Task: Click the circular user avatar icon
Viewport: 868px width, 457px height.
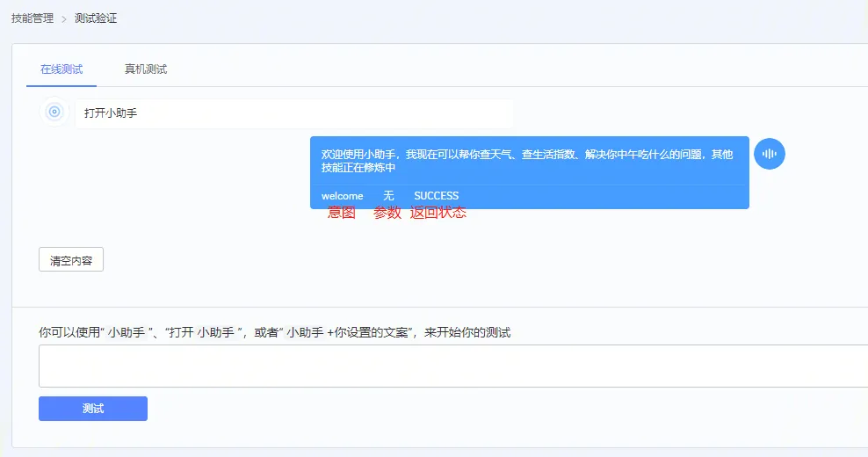Action: [x=54, y=112]
